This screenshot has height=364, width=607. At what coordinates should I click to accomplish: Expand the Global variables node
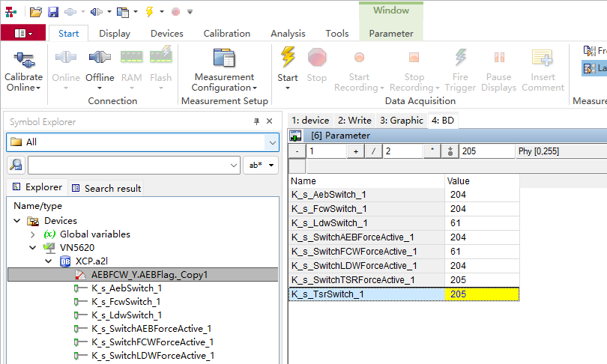tap(33, 234)
